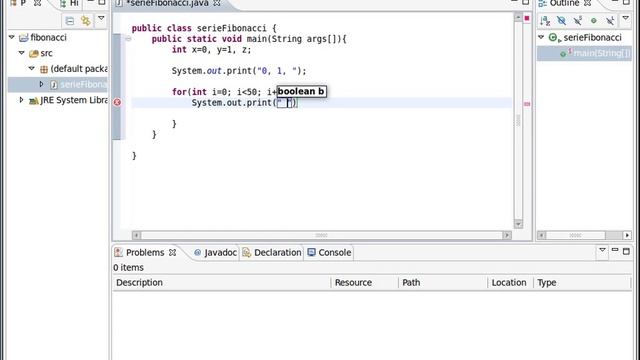
Task: Toggle Link with Editor in Package Explorer
Action: 86,21
